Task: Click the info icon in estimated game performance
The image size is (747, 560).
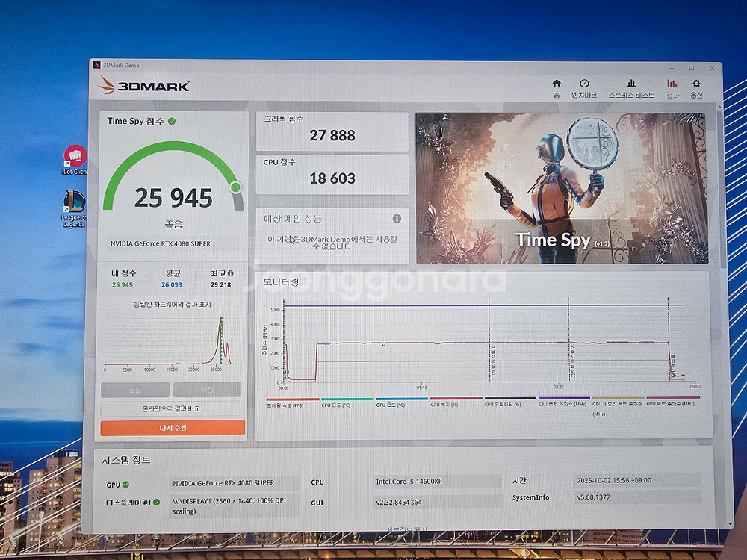Action: (x=397, y=219)
